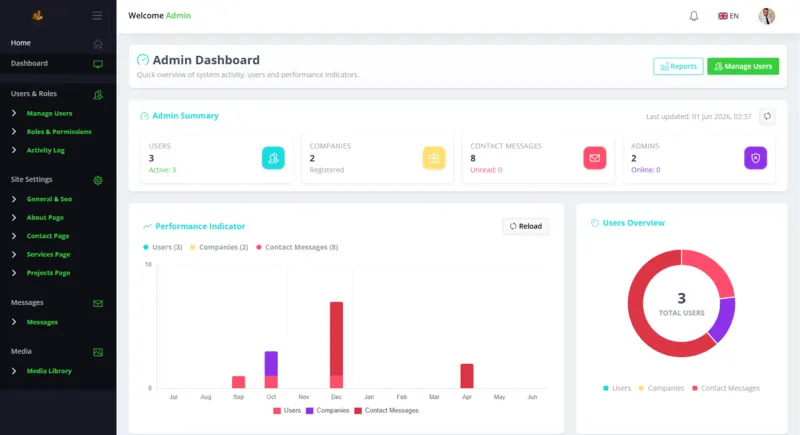800x435 pixels.
Task: Click the purple Companies segment of October bar
Action: [271, 364]
